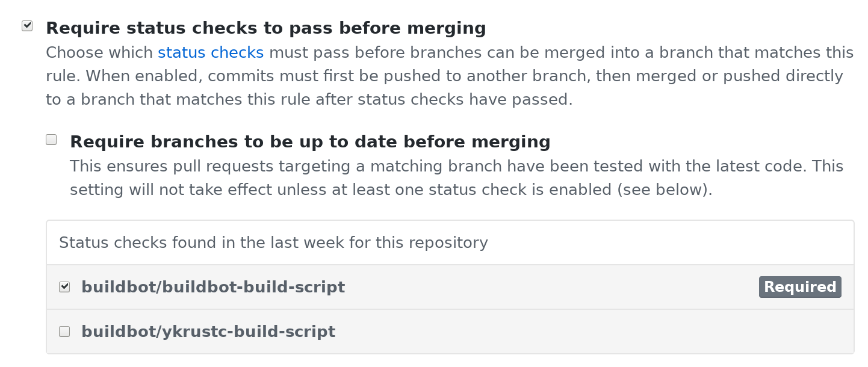Enable Require branches to be up to date checkbox
Screen dimensions: 868x367
(x=51, y=140)
